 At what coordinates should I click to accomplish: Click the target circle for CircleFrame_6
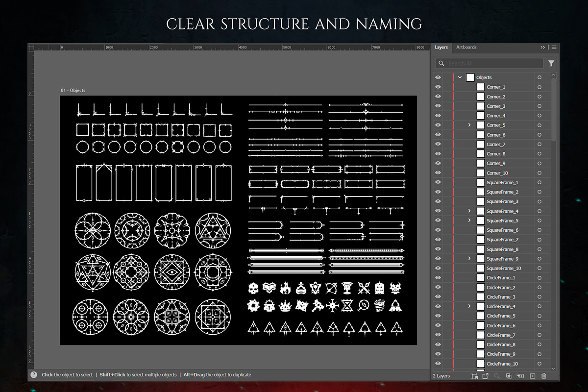tap(539, 325)
